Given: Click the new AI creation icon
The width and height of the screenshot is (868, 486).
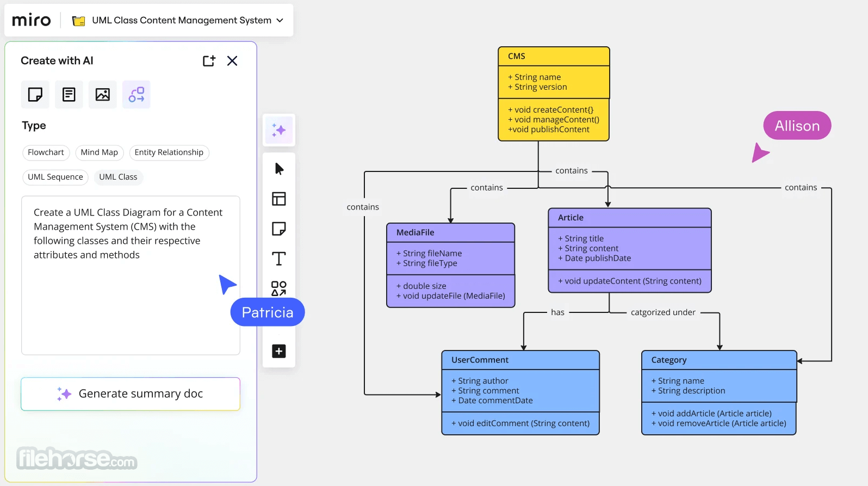Looking at the screenshot, I should click(209, 61).
